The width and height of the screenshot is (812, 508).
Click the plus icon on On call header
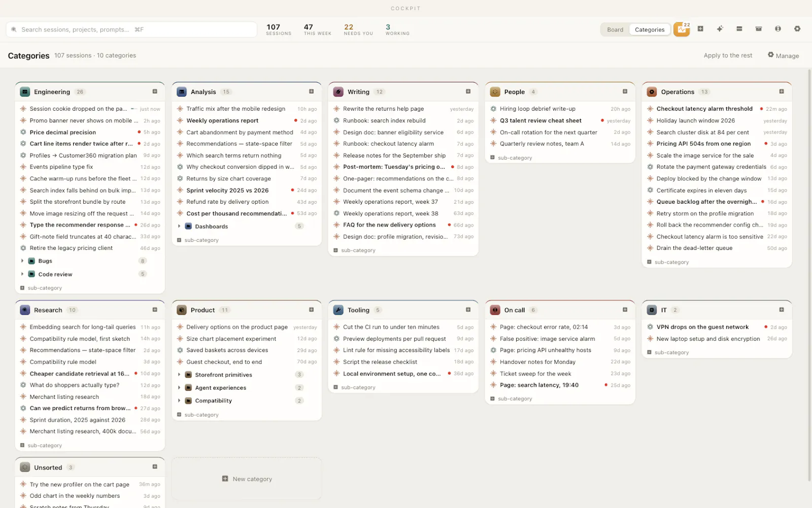[x=625, y=310]
